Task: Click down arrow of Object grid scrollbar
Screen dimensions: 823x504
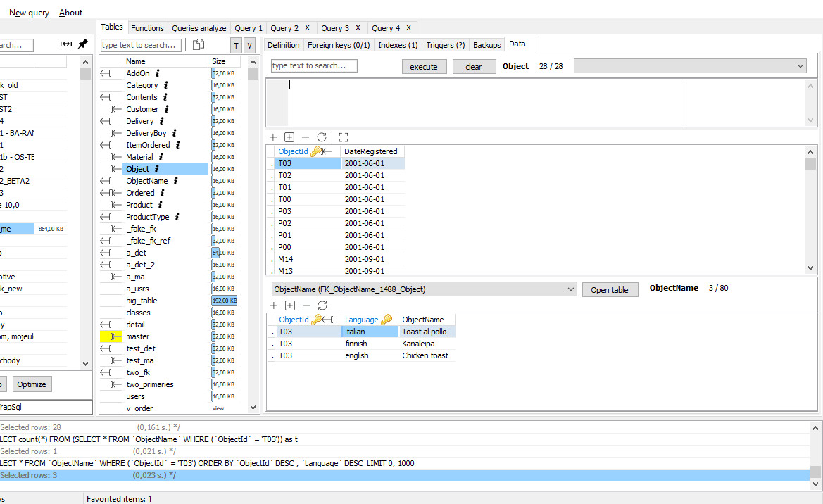Action: 810,267
